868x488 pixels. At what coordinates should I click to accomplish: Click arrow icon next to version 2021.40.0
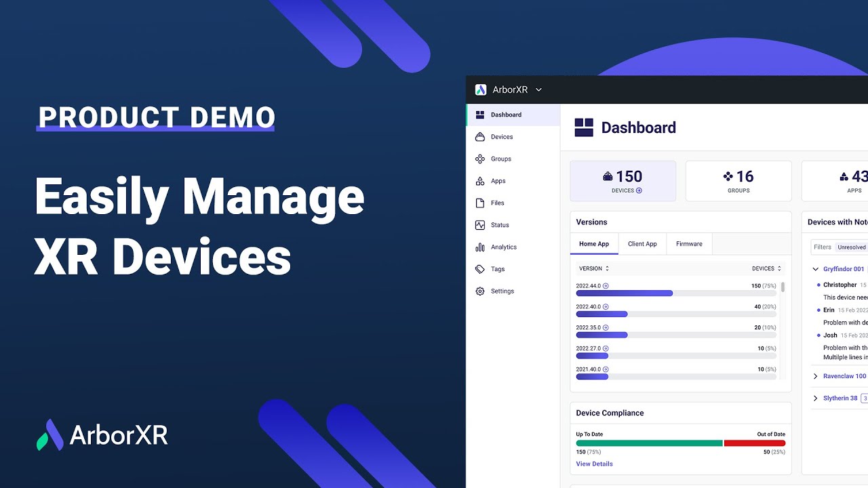pyautogui.click(x=606, y=369)
